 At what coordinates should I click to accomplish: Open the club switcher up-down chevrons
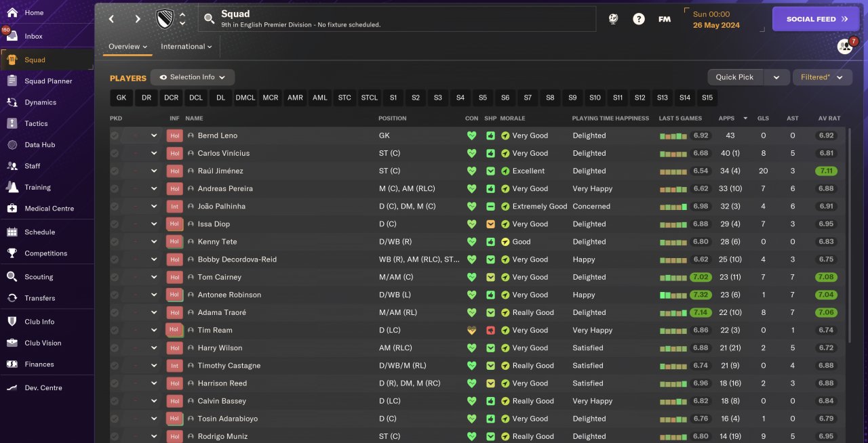(x=182, y=19)
